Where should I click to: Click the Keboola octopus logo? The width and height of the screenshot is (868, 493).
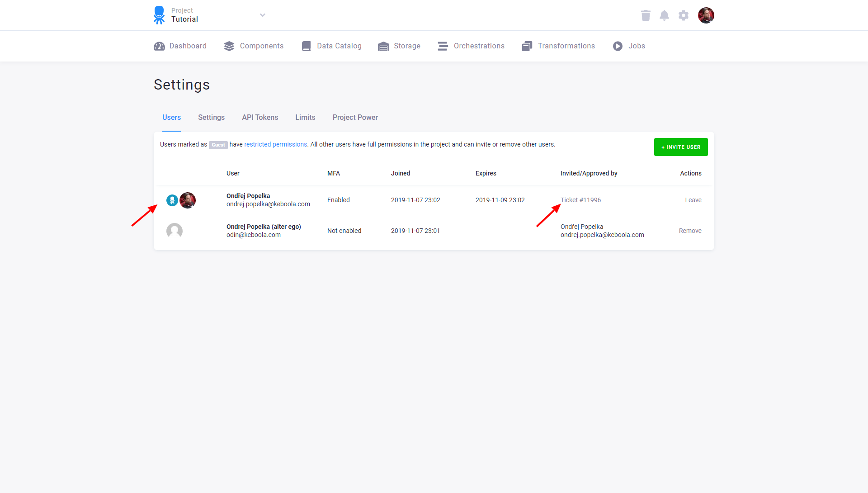(159, 15)
